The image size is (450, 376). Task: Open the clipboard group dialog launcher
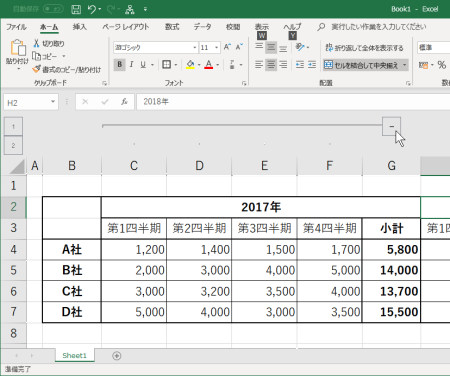tap(104, 83)
